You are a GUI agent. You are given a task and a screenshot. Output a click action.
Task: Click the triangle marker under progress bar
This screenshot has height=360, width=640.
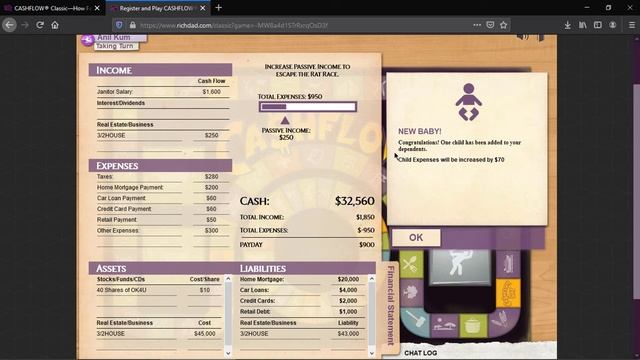pyautogui.click(x=285, y=120)
